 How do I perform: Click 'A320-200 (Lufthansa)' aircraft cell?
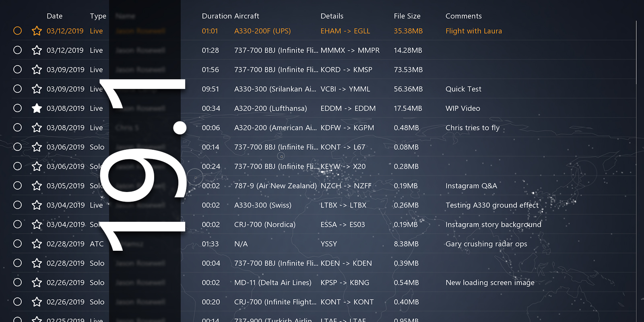[270, 108]
